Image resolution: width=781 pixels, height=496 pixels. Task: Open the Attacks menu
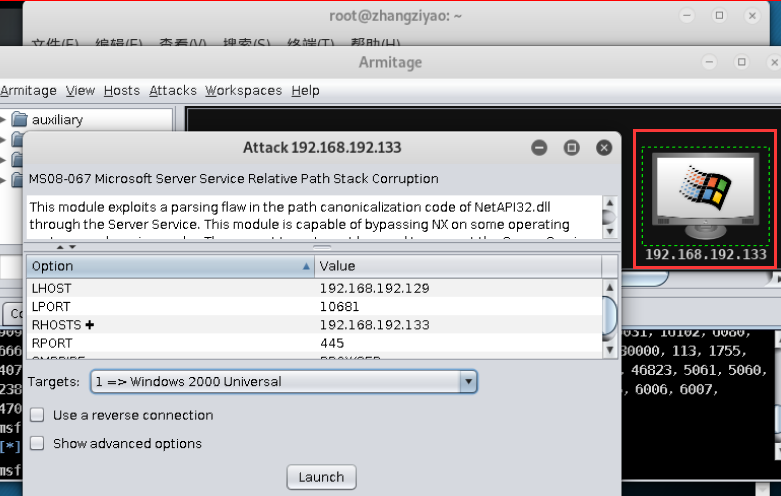pyautogui.click(x=173, y=91)
